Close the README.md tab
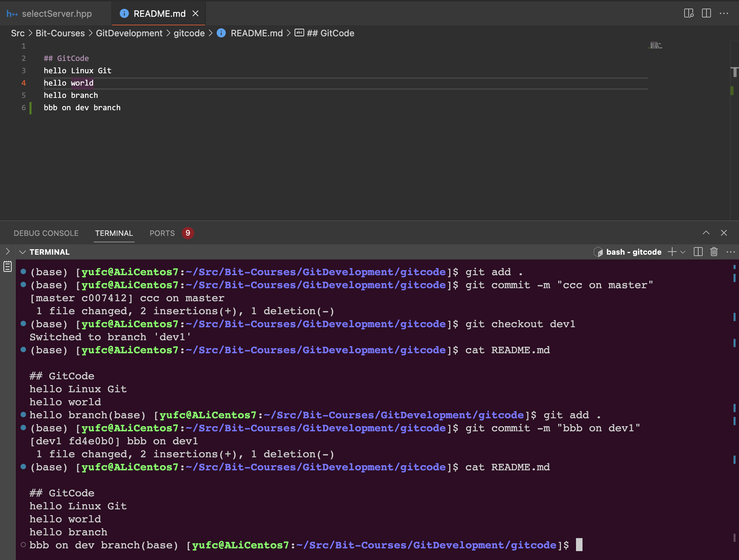The width and height of the screenshot is (739, 560). 196,13
